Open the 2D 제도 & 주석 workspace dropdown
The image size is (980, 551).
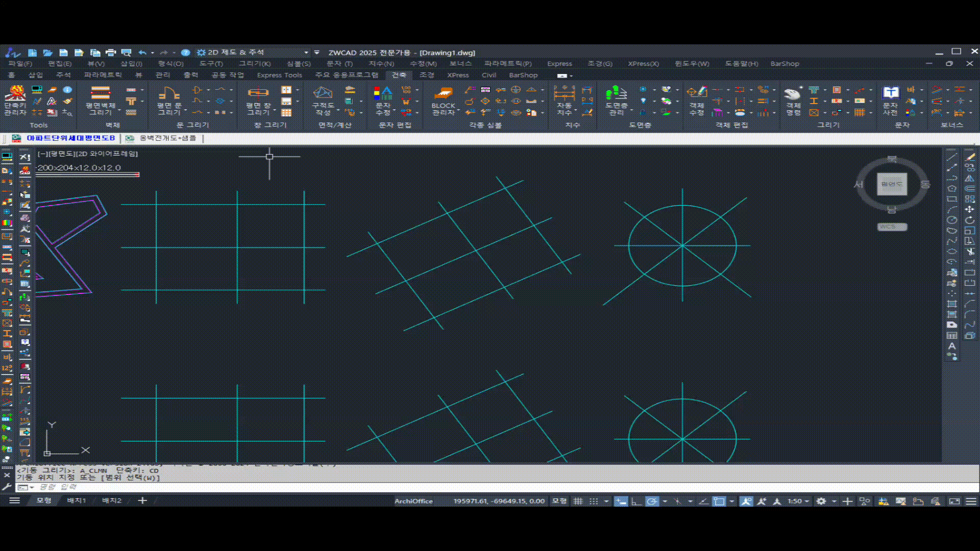[306, 53]
